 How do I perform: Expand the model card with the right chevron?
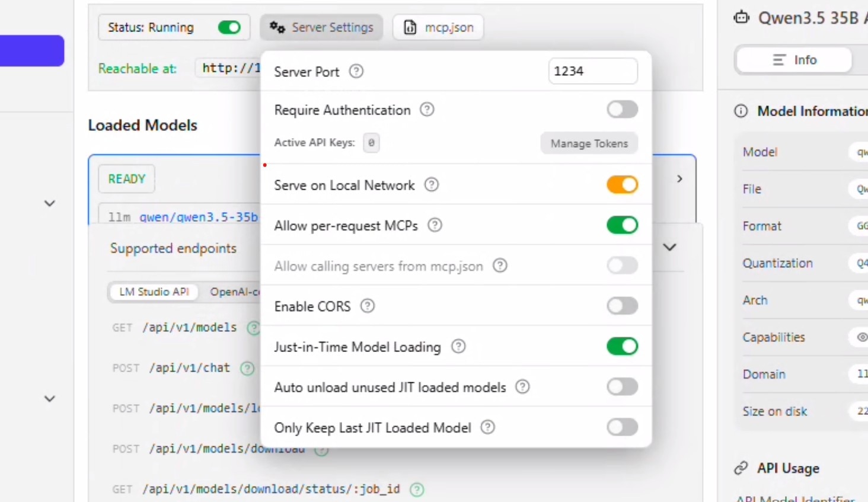(679, 178)
